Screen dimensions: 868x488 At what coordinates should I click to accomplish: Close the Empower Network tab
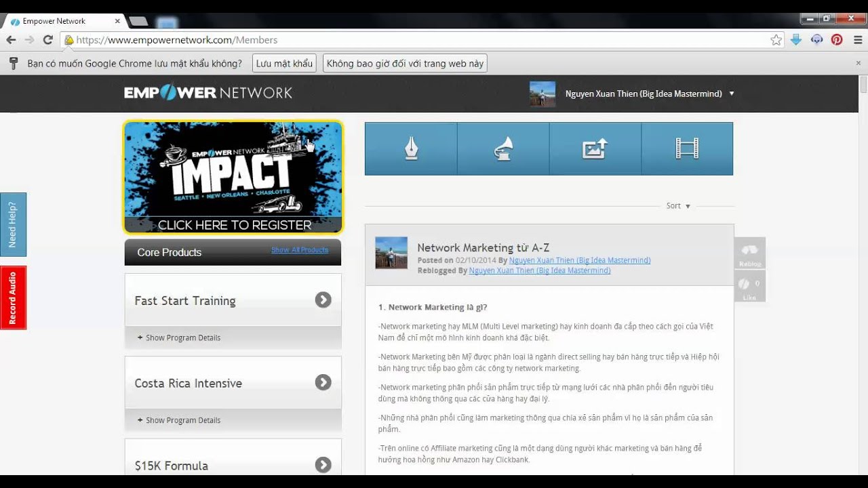117,21
